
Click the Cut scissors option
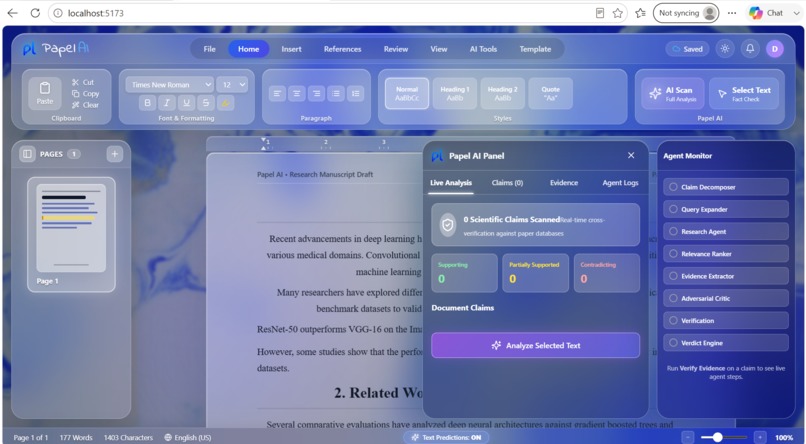click(83, 82)
